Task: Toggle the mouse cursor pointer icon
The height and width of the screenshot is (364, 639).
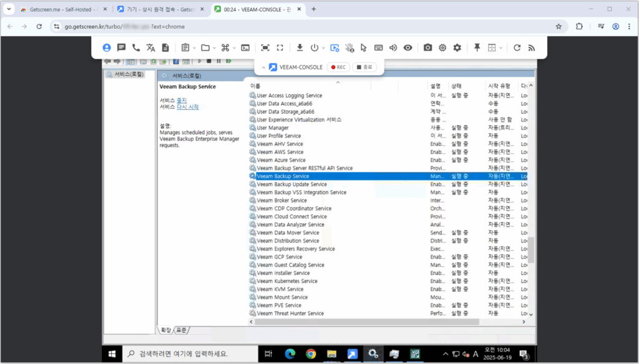Action: click(x=364, y=47)
